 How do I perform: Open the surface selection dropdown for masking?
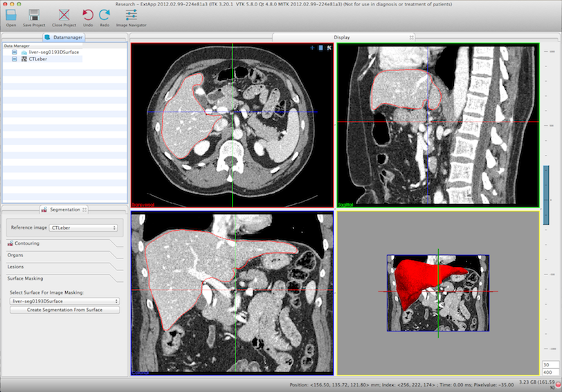[x=64, y=301]
